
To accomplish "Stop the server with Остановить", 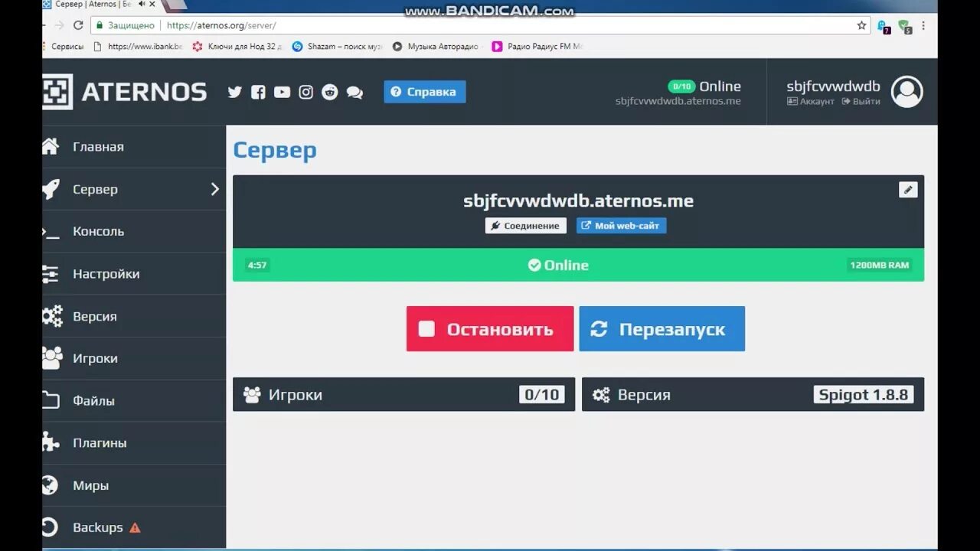I will coord(490,329).
